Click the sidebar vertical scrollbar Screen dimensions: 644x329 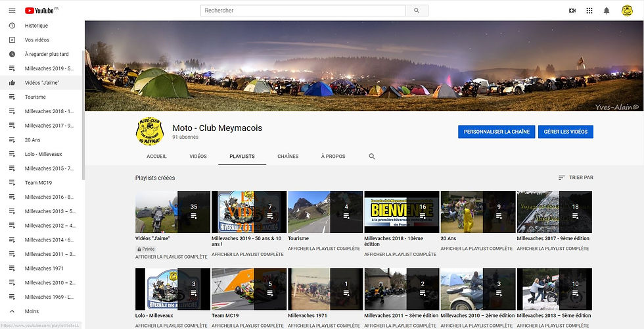[x=83, y=115]
